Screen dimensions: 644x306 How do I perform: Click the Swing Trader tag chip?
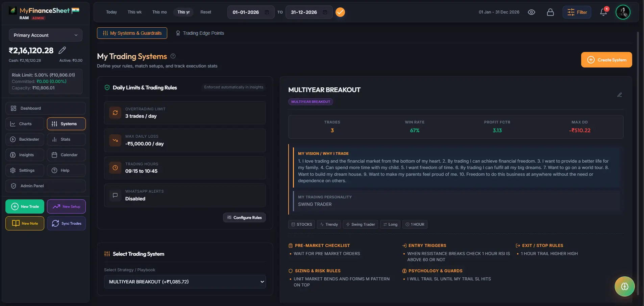point(361,224)
